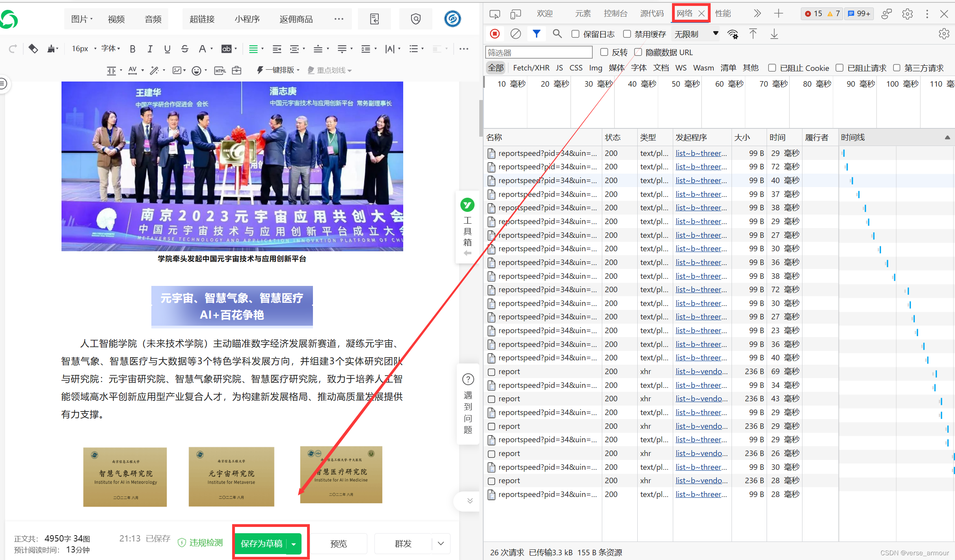The width and height of the screenshot is (955, 560).
Task: Select the Fetch/XHR filter type
Action: [531, 68]
